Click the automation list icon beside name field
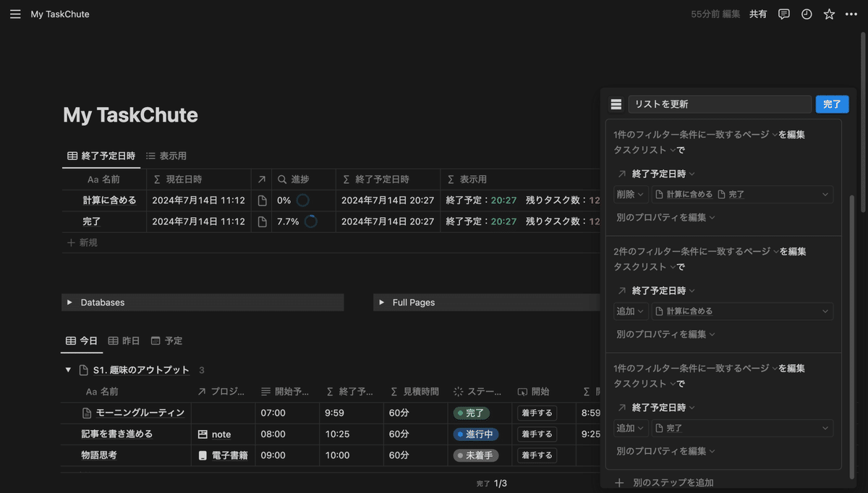Viewport: 868px width, 493px height. [x=616, y=104]
